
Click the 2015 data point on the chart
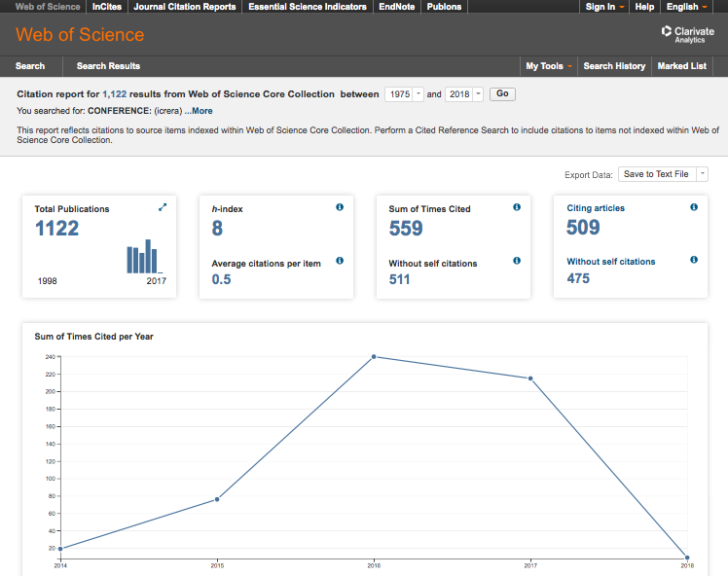tap(217, 499)
